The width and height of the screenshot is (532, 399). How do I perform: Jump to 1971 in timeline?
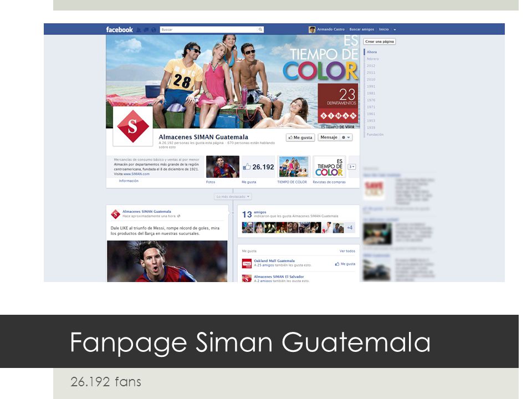click(x=371, y=107)
